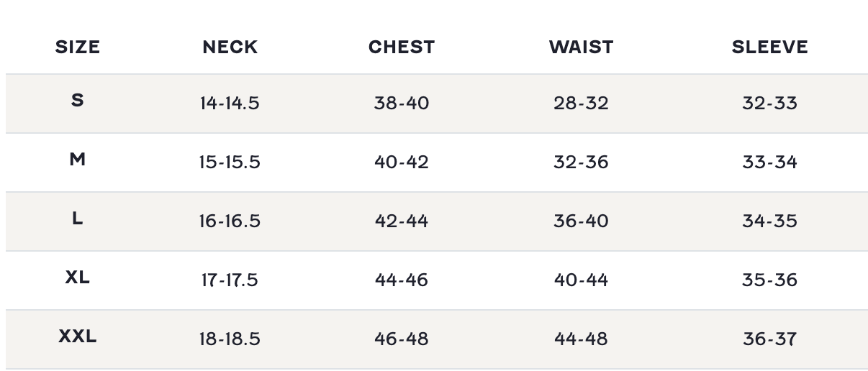868x371 pixels.
Task: Click the SIZE column header
Action: coord(78,47)
